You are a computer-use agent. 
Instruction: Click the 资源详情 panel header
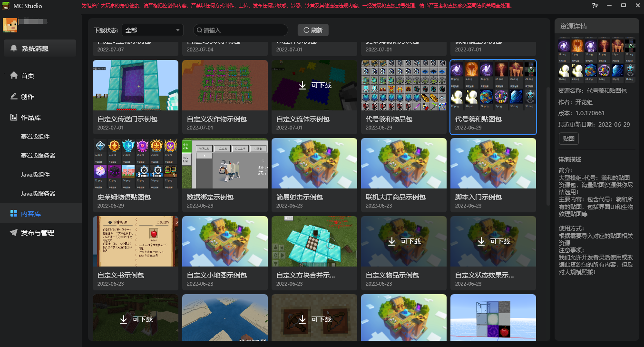597,26
